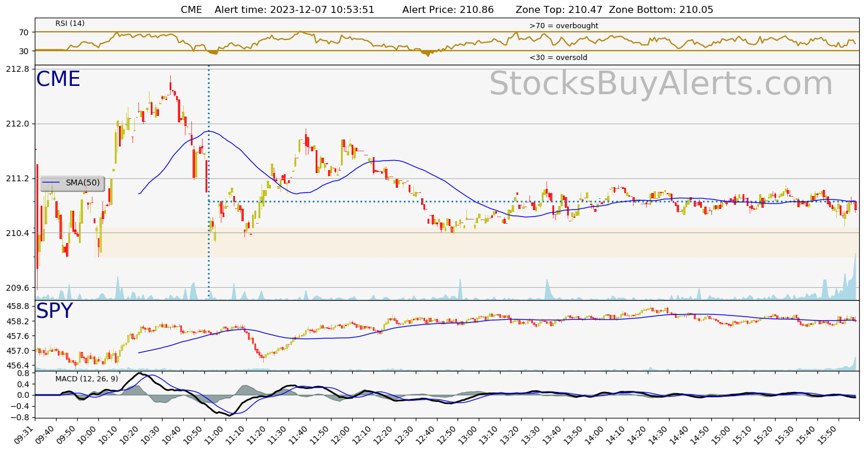Click the MACD 0.8 axis label
The image size is (868, 452).
point(24,373)
